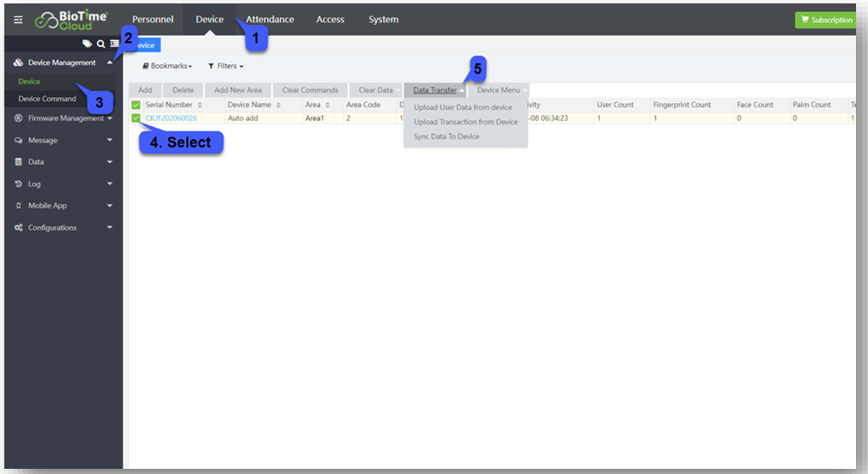Toggle the select-all checkbox in table header
This screenshot has height=474, width=868.
(x=136, y=105)
